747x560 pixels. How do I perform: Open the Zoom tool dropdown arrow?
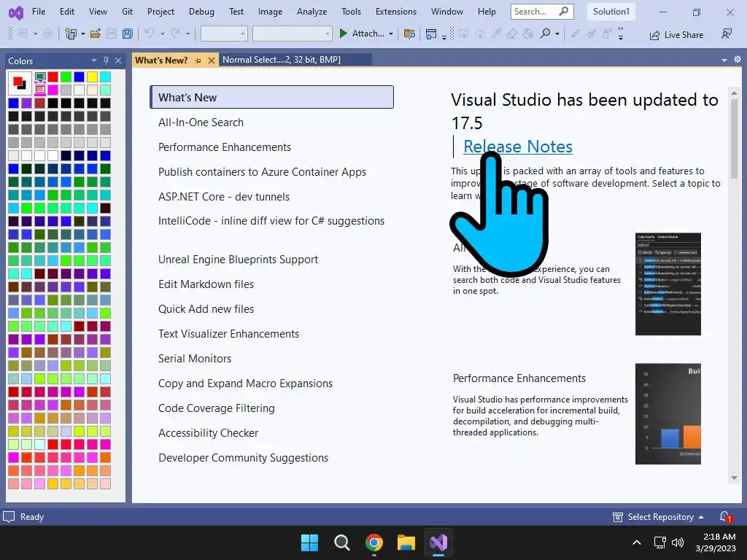click(557, 34)
